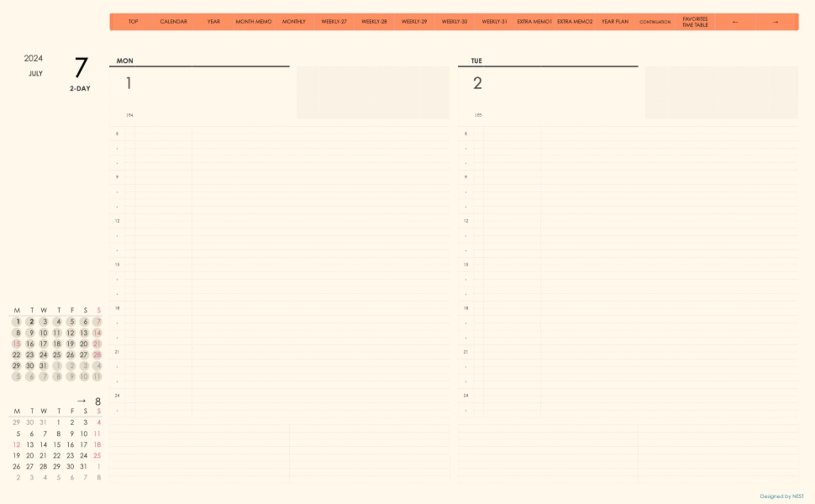Click the 'Designed by NEST' credit
Screen dimensions: 815x504
pyautogui.click(x=782, y=496)
